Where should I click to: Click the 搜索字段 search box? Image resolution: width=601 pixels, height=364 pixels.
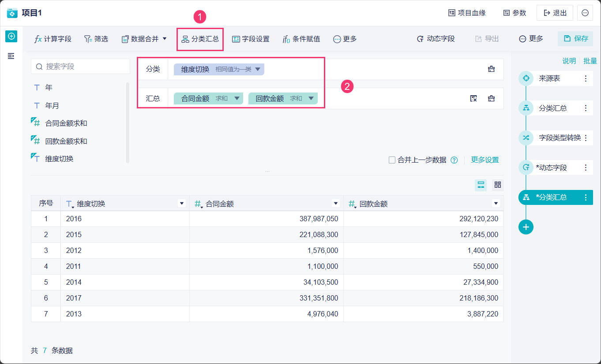[81, 67]
